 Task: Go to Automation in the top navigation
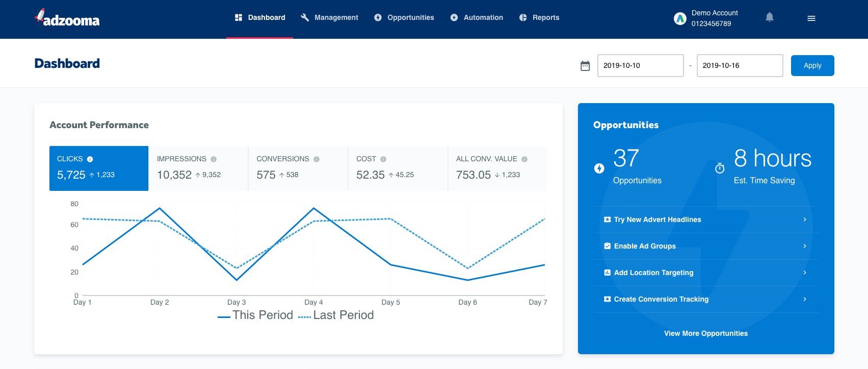pyautogui.click(x=477, y=18)
